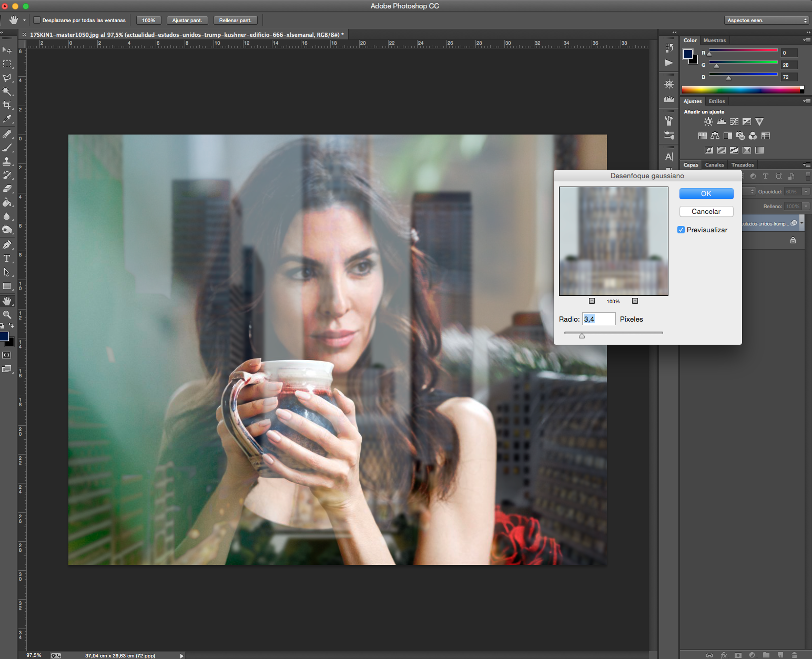Select the Rectangle shape tool
Viewport: 812px width, 659px height.
pos(7,286)
